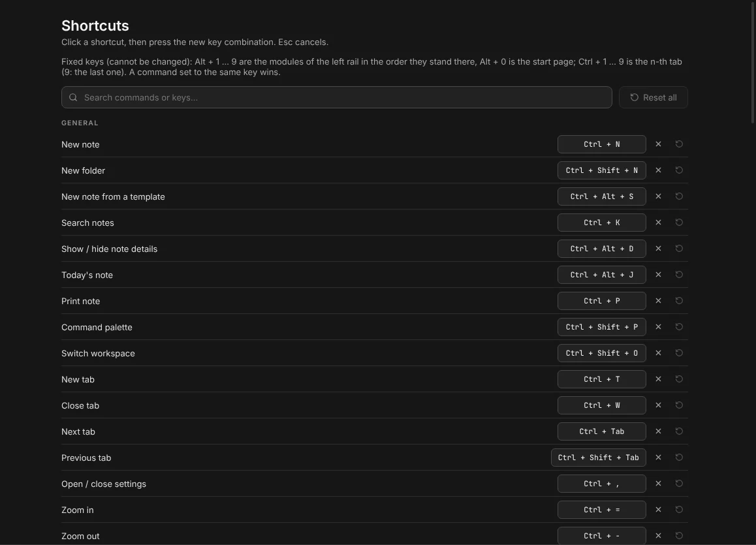Rebind the Ctrl + Alt + S shortcut

tap(602, 196)
